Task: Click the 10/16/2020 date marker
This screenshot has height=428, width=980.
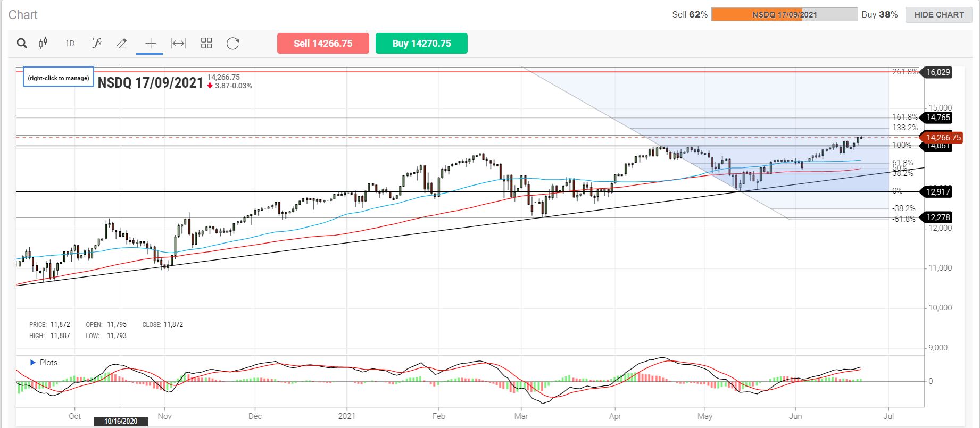Action: [x=121, y=421]
